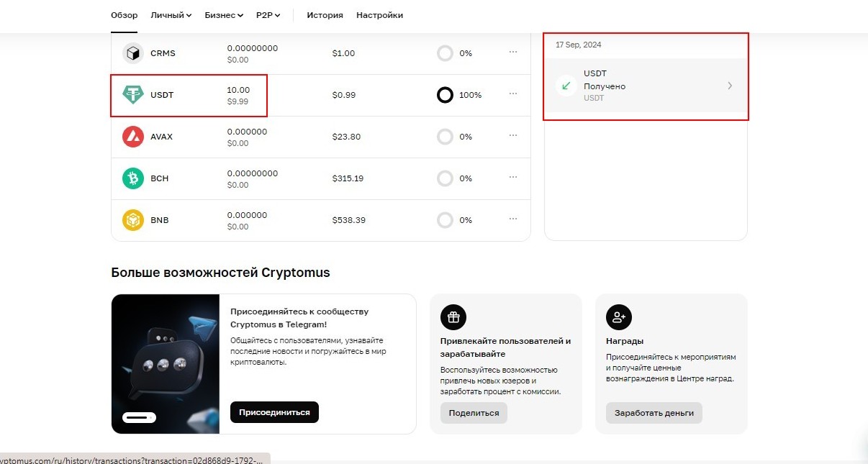Click green received arrow icon in history
Viewport: 868px width, 464px height.
(567, 86)
